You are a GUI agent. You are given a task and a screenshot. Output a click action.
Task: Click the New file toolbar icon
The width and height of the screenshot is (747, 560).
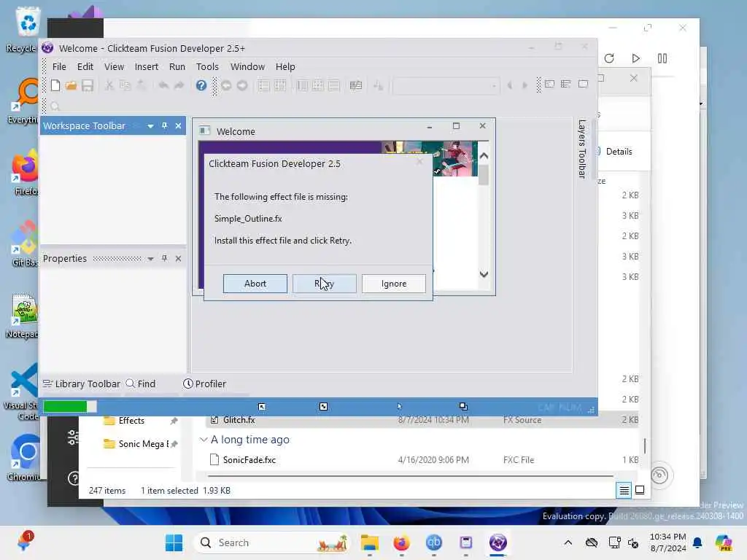tap(55, 85)
